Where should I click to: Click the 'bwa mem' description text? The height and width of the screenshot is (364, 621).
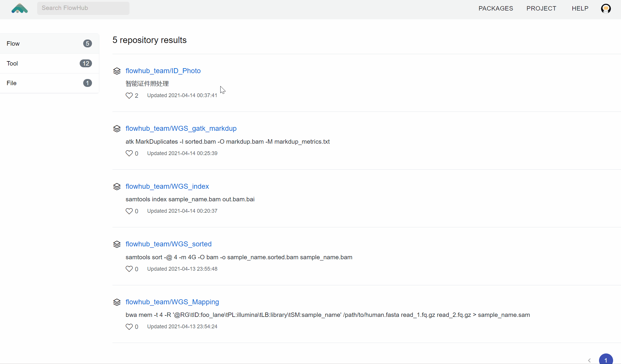[327, 315]
